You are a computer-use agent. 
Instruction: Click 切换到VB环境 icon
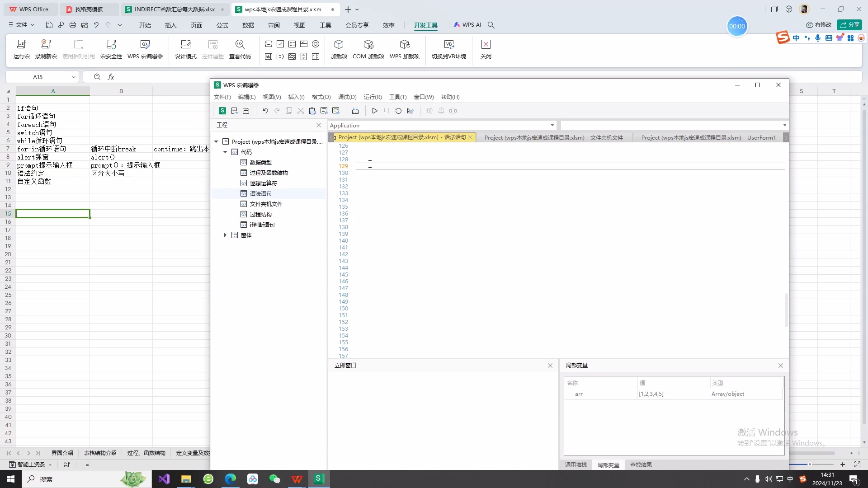point(448,49)
